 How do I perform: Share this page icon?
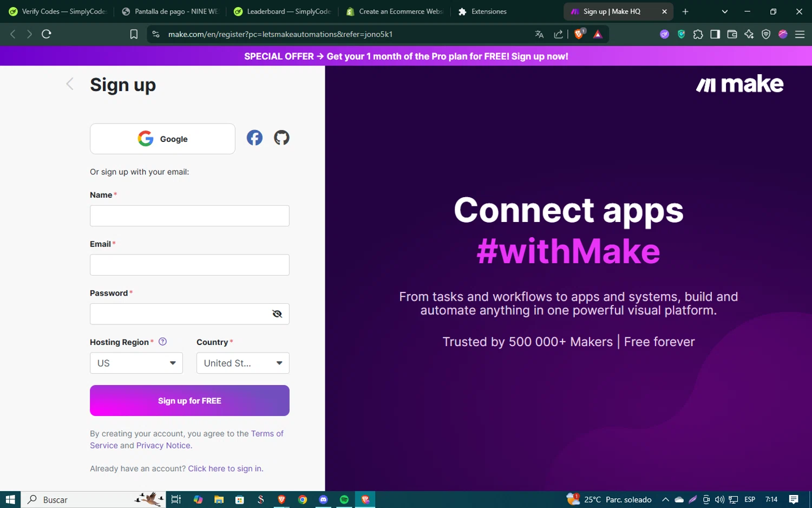558,34
